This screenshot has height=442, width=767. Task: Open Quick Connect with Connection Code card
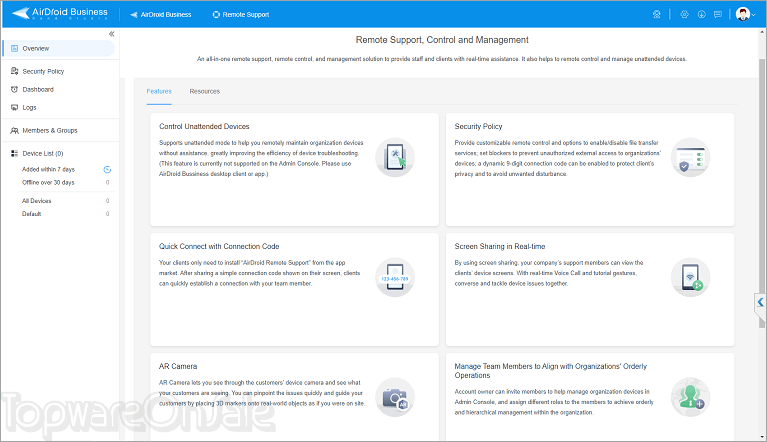click(294, 289)
